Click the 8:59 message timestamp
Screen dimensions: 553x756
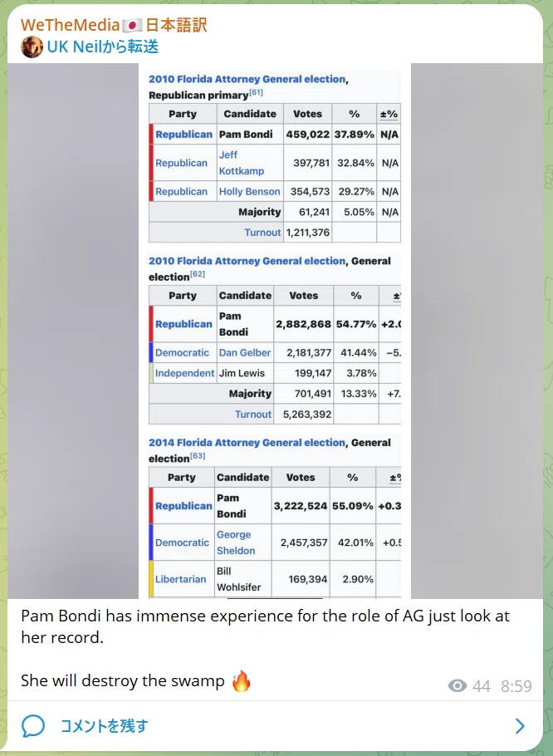516,686
